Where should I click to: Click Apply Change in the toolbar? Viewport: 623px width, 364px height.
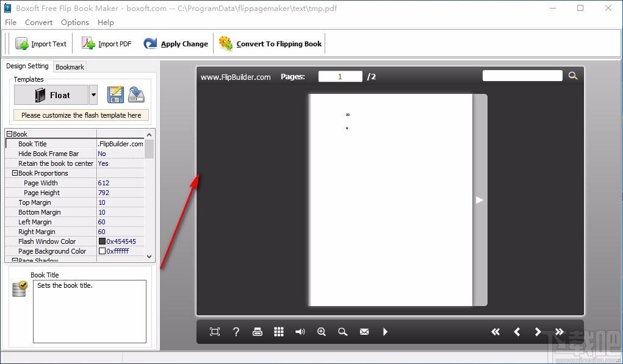(176, 44)
